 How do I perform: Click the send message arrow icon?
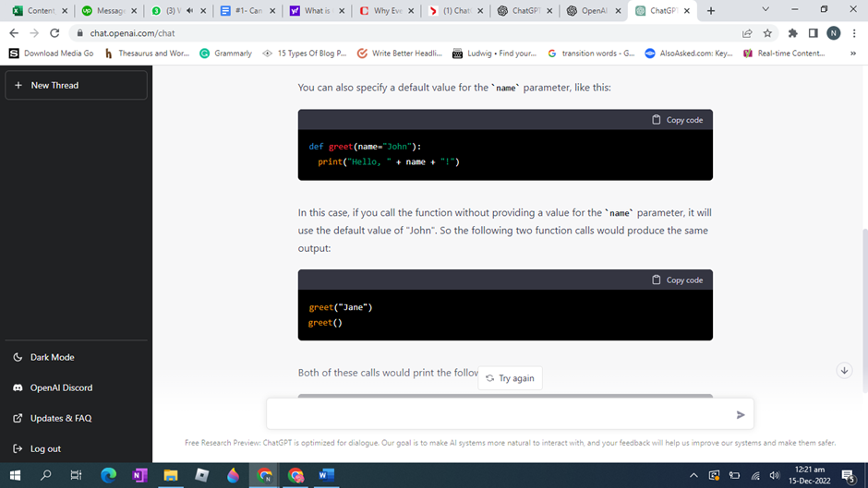(x=741, y=414)
